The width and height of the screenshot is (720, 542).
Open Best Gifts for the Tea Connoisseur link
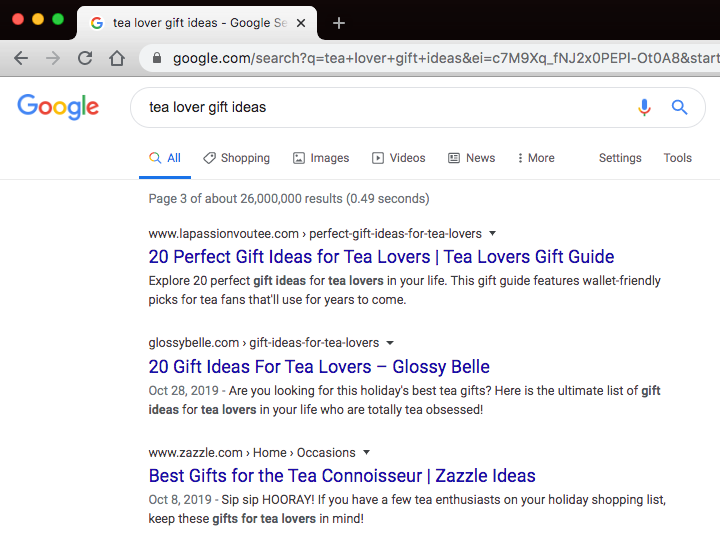pos(342,476)
